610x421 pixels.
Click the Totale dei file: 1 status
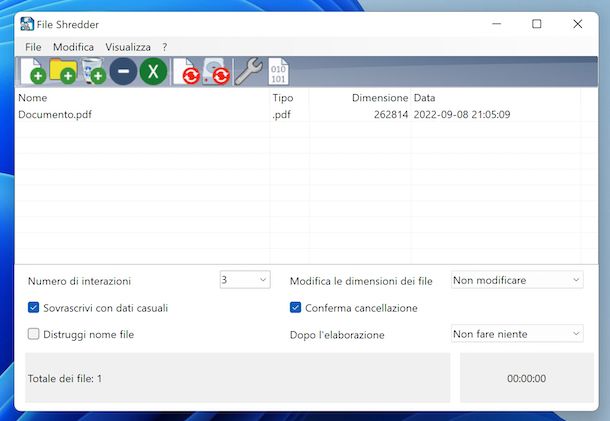[x=65, y=378]
